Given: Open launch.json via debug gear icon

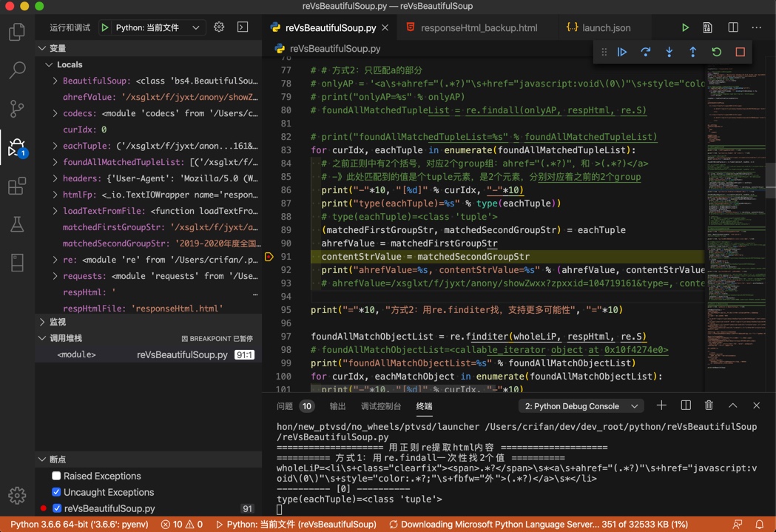Looking at the screenshot, I should (219, 27).
